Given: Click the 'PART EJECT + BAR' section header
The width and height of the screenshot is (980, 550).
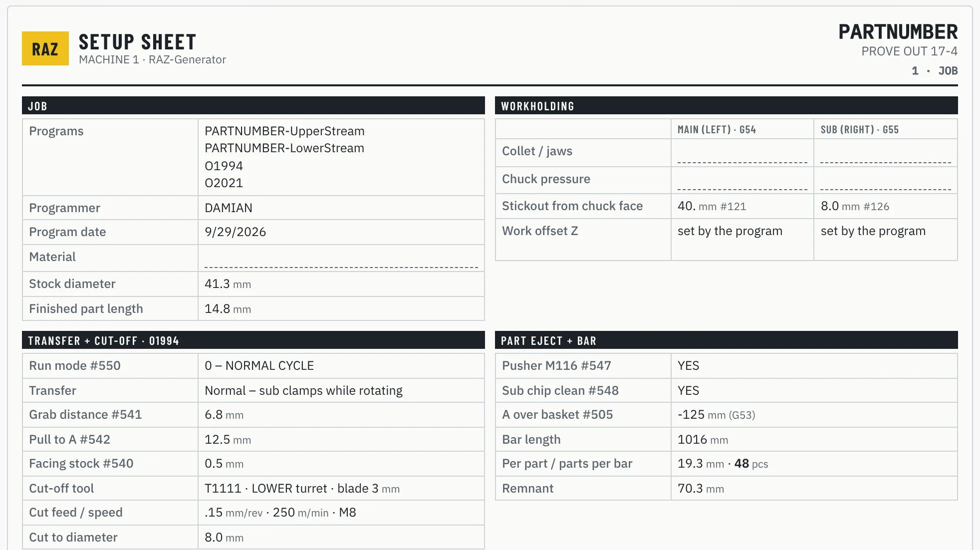Looking at the screenshot, I should tap(727, 340).
